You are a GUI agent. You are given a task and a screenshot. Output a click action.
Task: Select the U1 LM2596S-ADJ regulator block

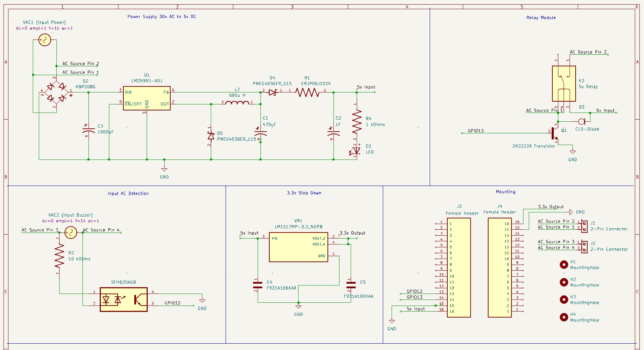click(x=147, y=98)
